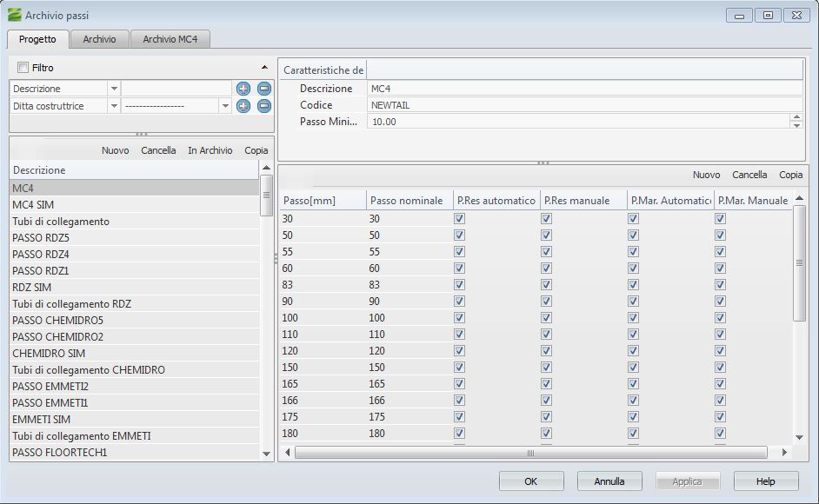Click the Archivio passi application icon in title bar
819x504 pixels.
[x=14, y=15]
